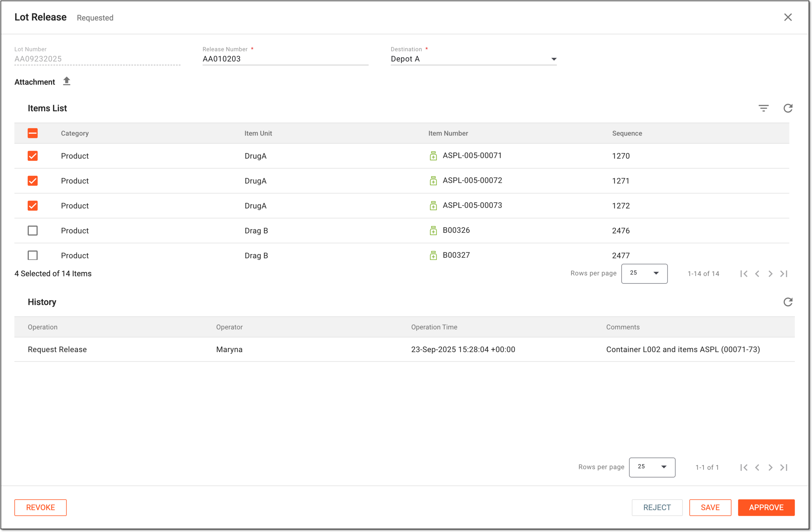Go to previous page of Items List
The height and width of the screenshot is (532, 812).
757,274
